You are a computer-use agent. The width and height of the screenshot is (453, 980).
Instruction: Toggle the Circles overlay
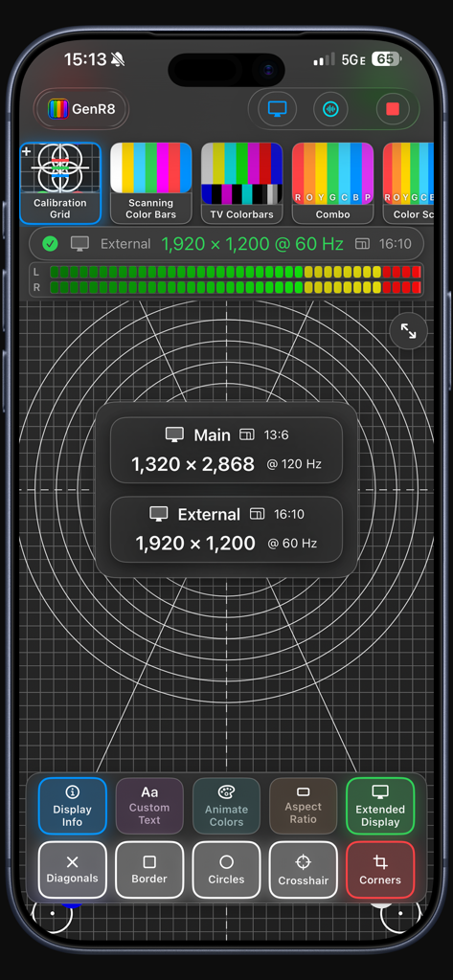(226, 870)
